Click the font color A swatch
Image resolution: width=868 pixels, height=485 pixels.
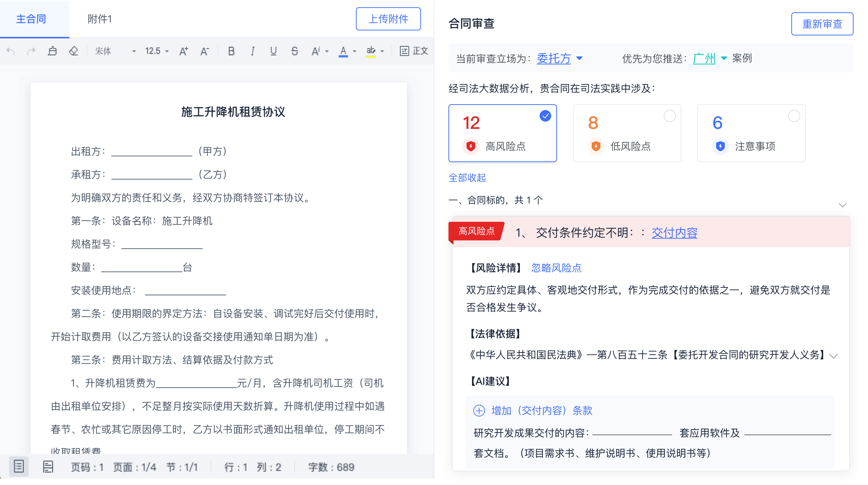(343, 51)
